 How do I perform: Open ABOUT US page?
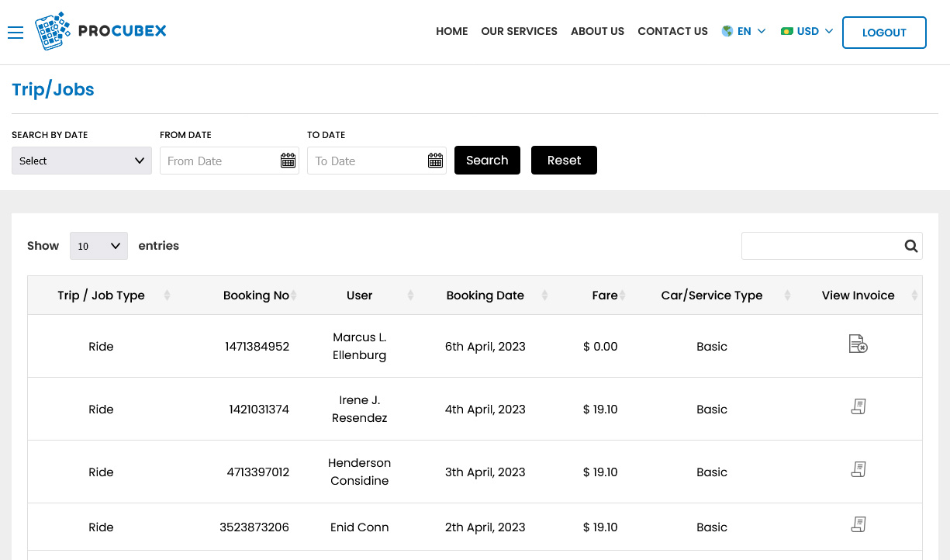597,32
